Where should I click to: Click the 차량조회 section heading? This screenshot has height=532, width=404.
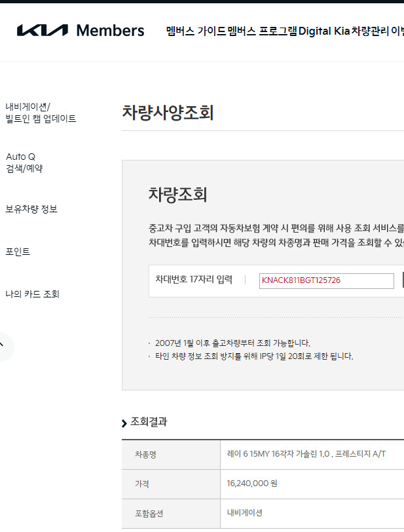point(177,195)
